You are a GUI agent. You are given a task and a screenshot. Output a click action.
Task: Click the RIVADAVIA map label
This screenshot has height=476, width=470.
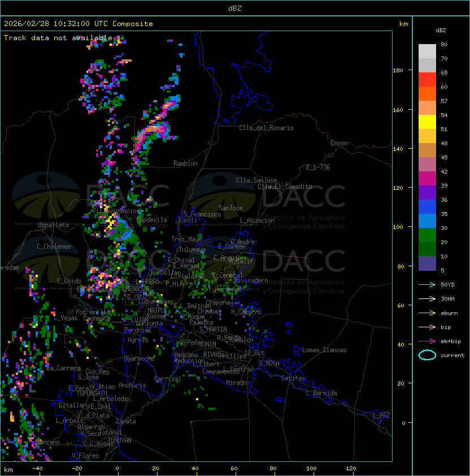pos(214,354)
